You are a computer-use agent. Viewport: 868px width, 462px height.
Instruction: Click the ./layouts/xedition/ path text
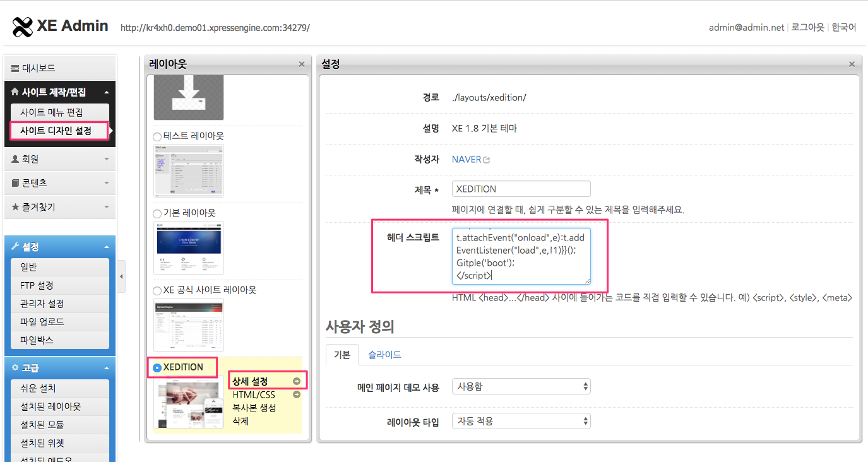489,98
